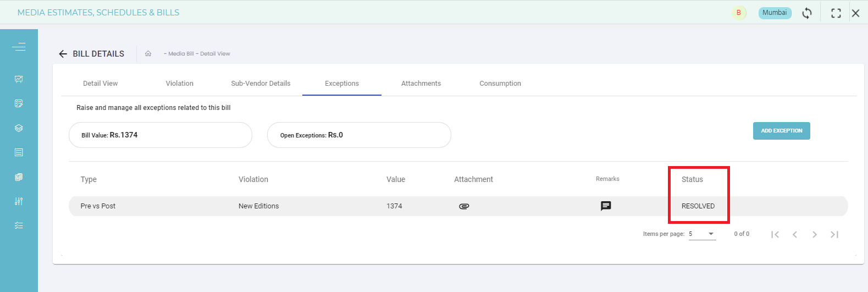Open the hamburger menu in the sidebar

[x=19, y=47]
